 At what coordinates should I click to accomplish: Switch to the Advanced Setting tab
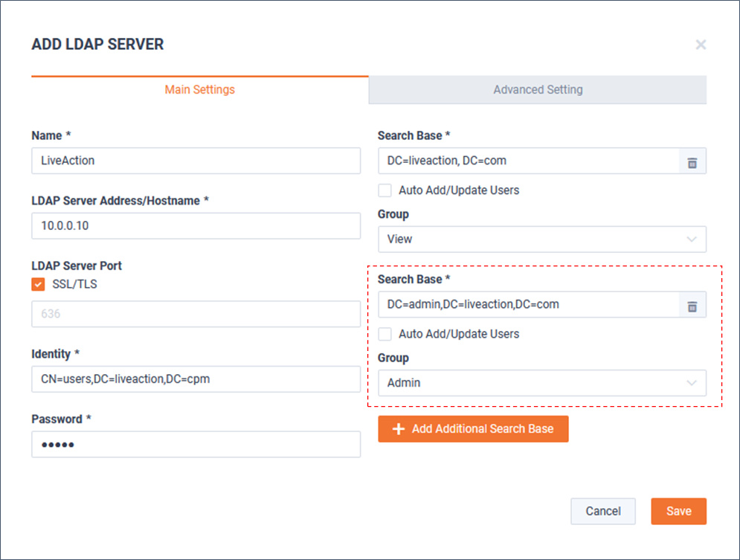pos(538,89)
